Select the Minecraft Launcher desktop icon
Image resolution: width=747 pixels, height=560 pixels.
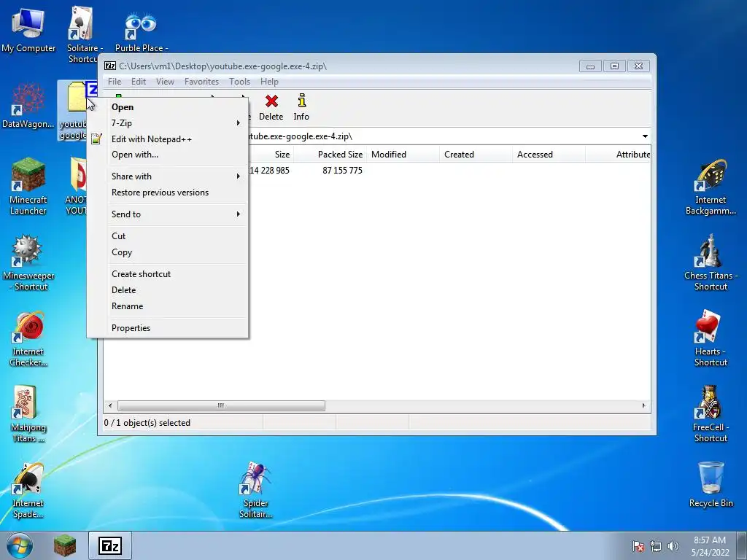point(28,186)
